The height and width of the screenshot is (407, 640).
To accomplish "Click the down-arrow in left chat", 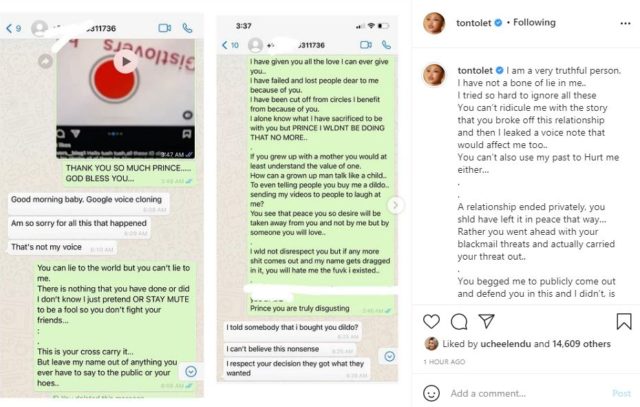I will 191,371.
